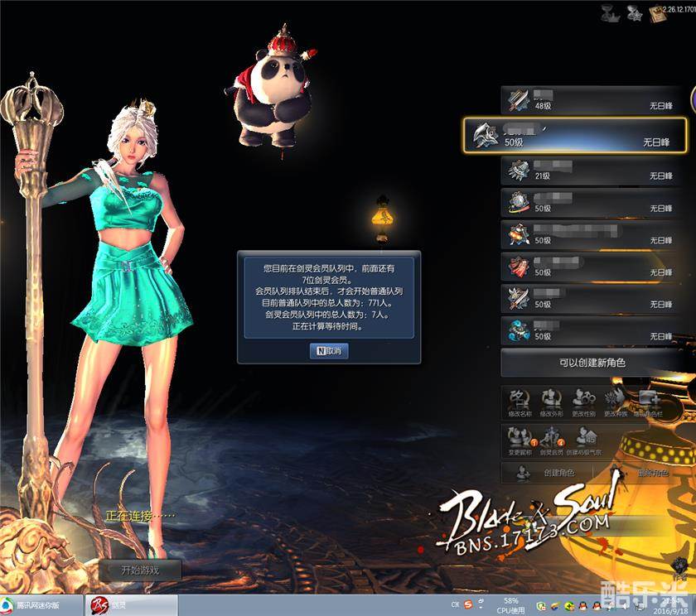Click the 可以创建新角色 empty slot bar
Viewport: 696px width, 616px height.
[x=592, y=363]
